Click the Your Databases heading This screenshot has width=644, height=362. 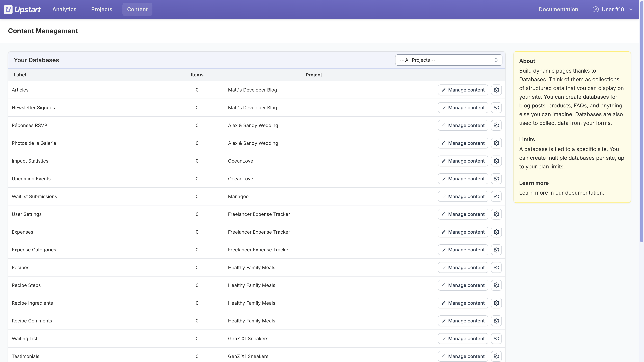(36, 60)
